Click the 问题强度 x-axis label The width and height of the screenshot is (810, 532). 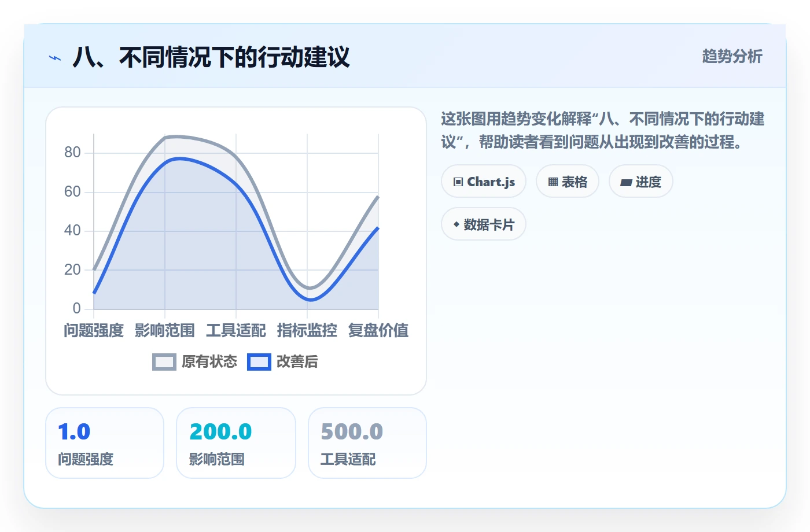tap(94, 331)
